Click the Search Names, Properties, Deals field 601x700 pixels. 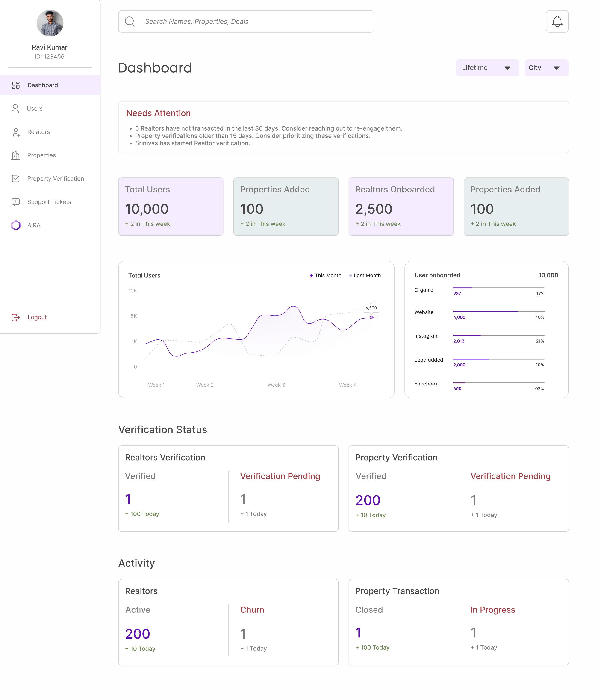[246, 21]
